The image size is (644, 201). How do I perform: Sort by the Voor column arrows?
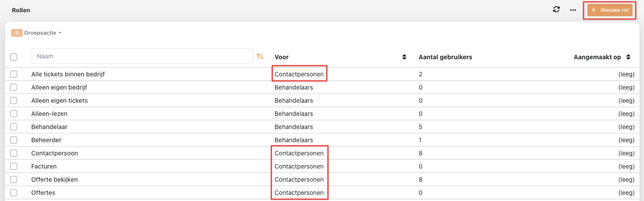tap(404, 57)
